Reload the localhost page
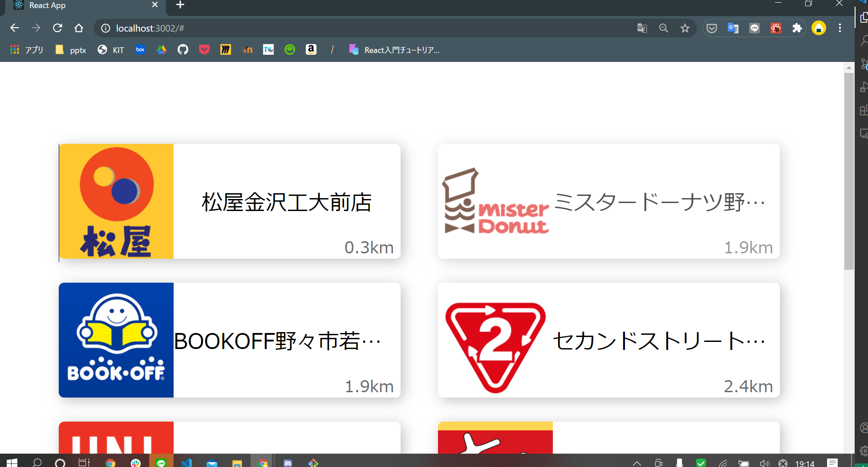Image resolution: width=868 pixels, height=467 pixels. pyautogui.click(x=57, y=28)
